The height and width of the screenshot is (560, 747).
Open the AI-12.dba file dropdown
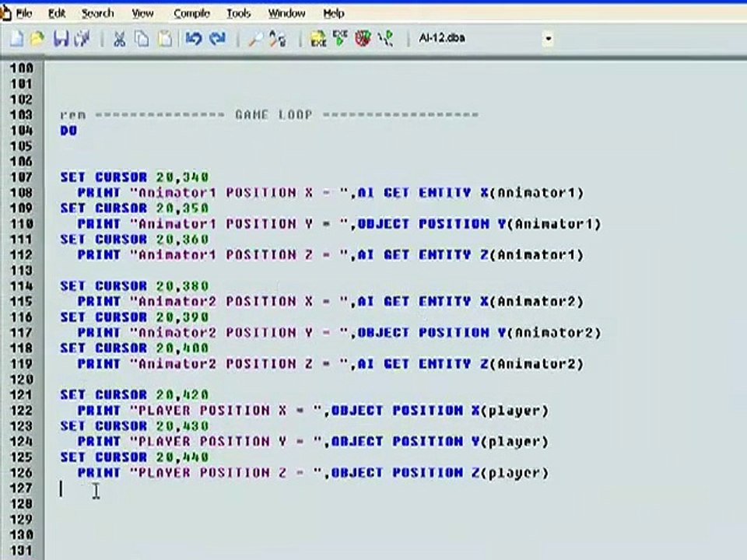[549, 39]
